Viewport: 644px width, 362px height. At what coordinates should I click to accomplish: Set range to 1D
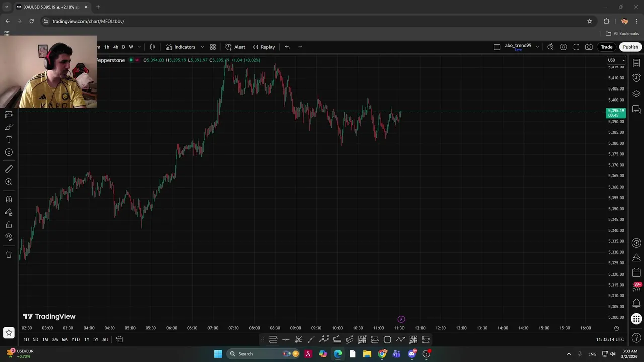(26, 339)
